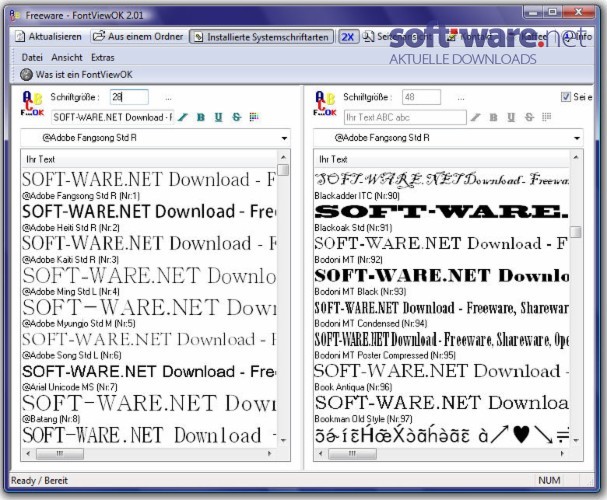Image resolution: width=607 pixels, height=500 pixels.
Task: Toggle italic in the left pane
Action: [183, 117]
